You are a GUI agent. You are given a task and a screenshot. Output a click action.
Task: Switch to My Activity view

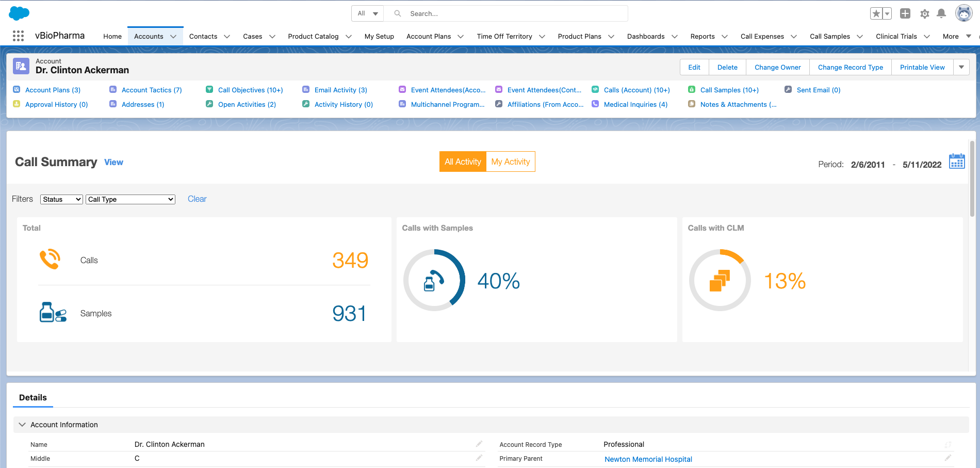click(x=510, y=162)
